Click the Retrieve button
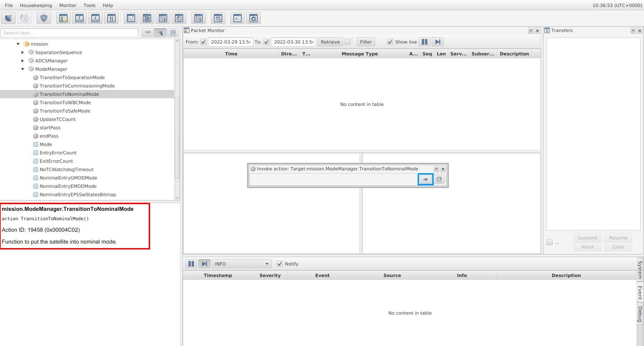 330,42
